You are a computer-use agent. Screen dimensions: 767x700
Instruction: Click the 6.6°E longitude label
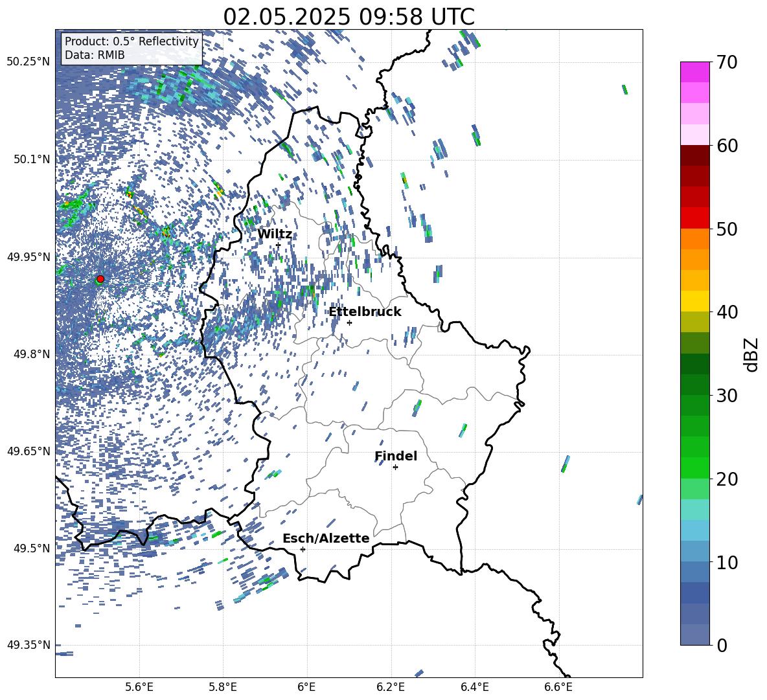pyautogui.click(x=558, y=687)
